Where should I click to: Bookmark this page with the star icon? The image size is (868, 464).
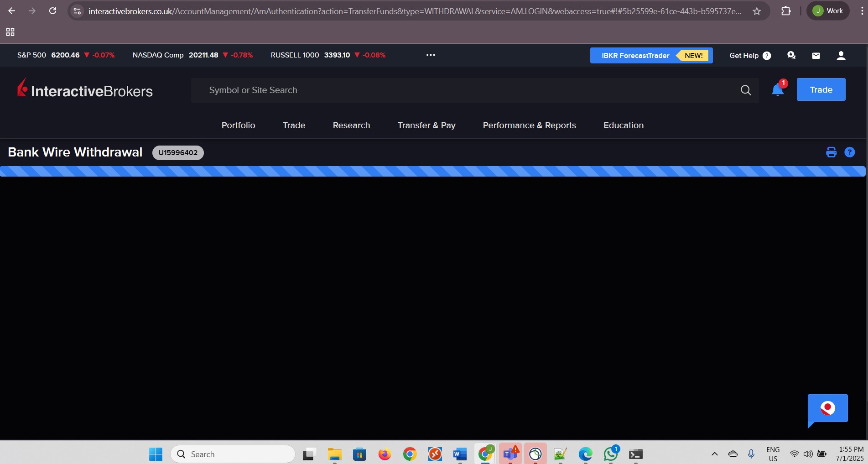[x=757, y=11]
